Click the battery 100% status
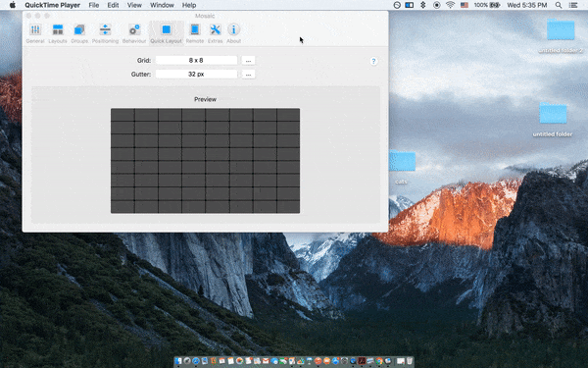The width and height of the screenshot is (588, 368). tap(487, 5)
